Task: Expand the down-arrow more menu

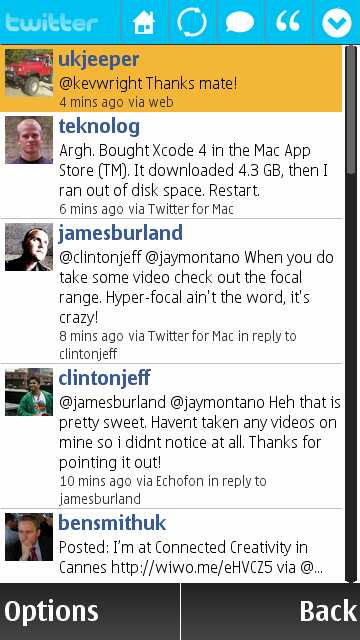Action: (x=337, y=22)
